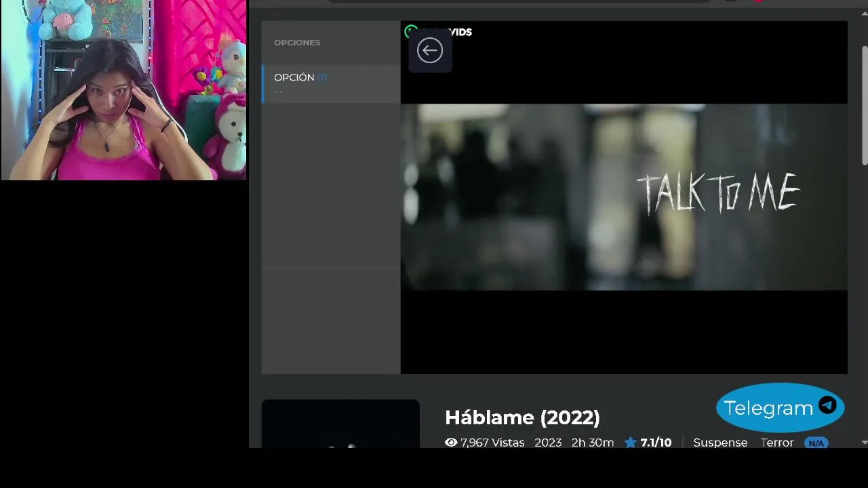Click the 7,967 Vistas count
Screen dimensions: 868x488
492,443
